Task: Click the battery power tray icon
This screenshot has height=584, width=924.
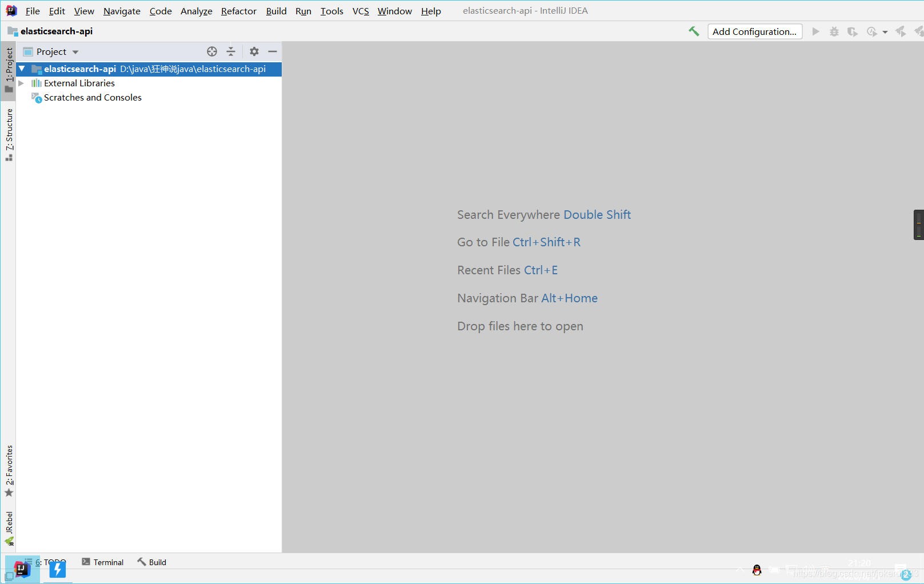Action: point(774,570)
